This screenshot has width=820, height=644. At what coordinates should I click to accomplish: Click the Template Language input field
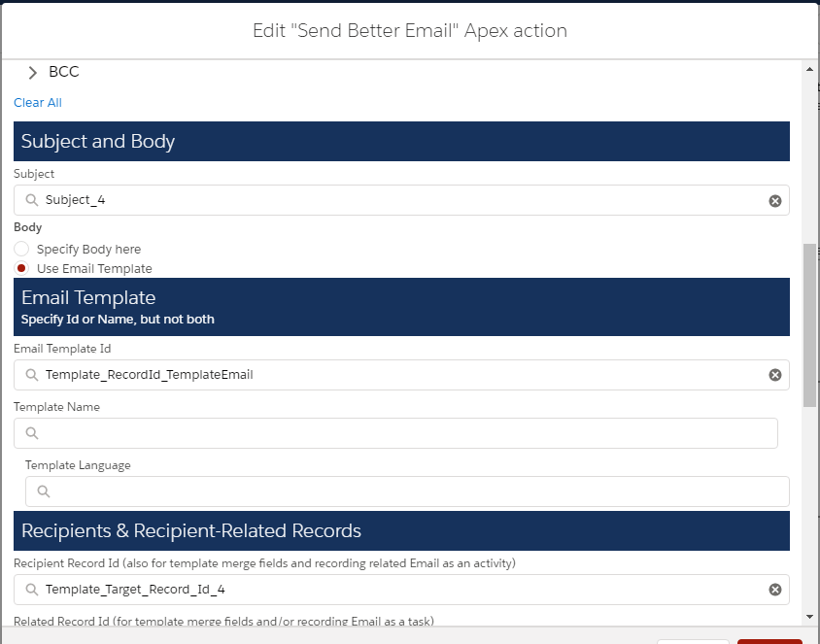[x=389, y=491]
